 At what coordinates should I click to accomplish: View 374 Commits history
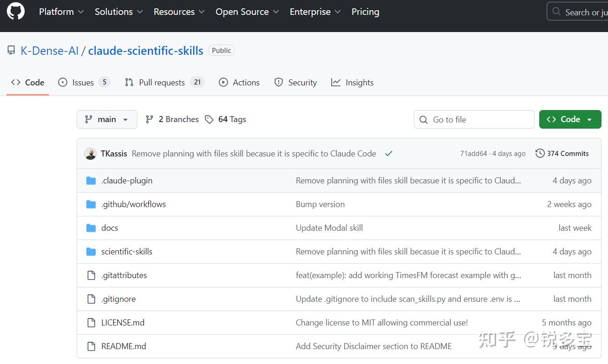click(562, 154)
